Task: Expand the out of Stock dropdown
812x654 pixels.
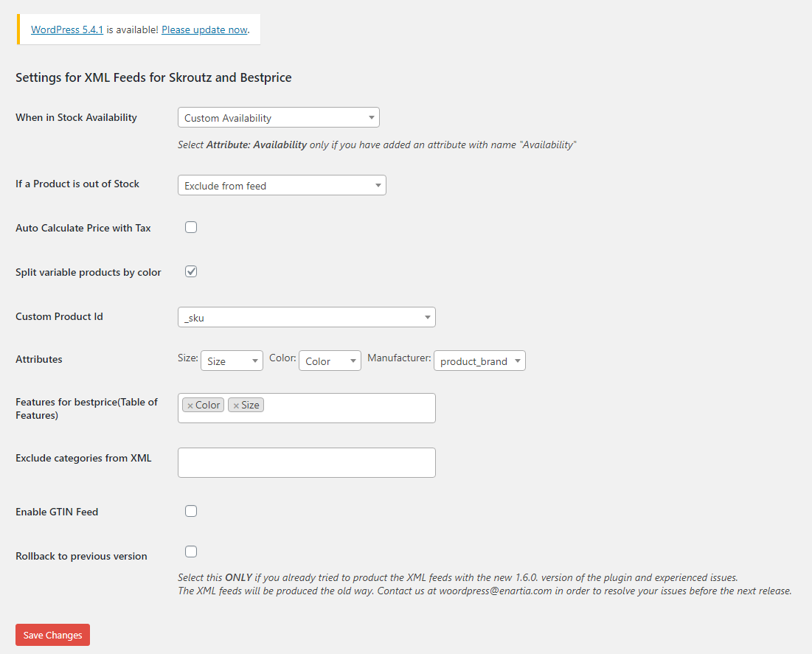Action: tap(282, 185)
